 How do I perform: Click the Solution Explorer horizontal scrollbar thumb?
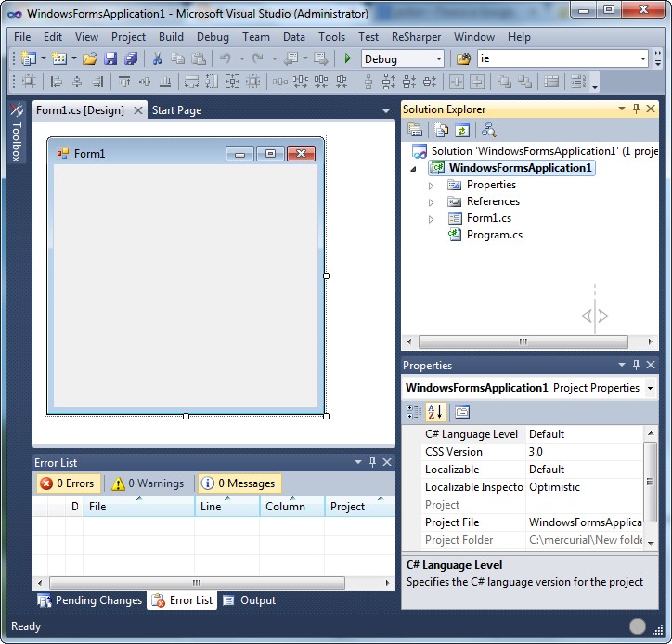coord(523,341)
